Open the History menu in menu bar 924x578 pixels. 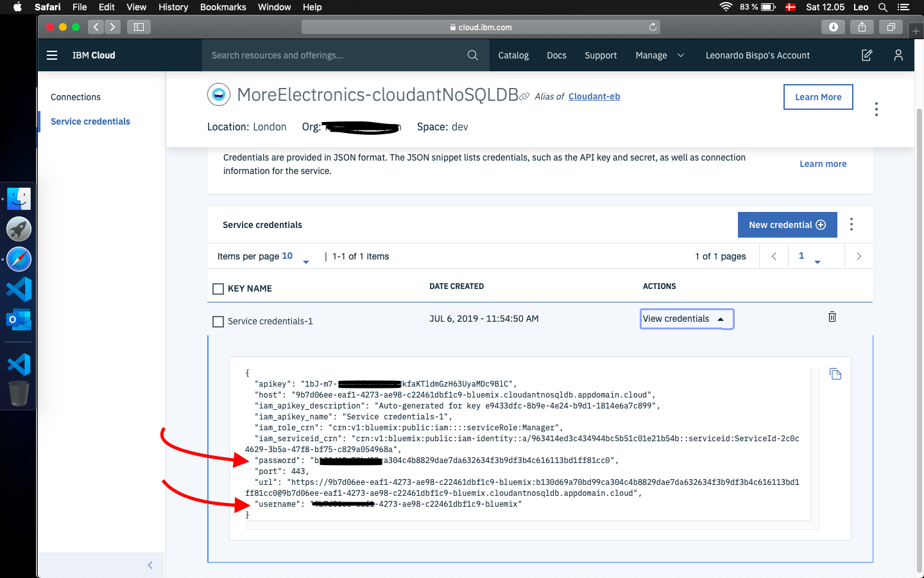(x=173, y=7)
